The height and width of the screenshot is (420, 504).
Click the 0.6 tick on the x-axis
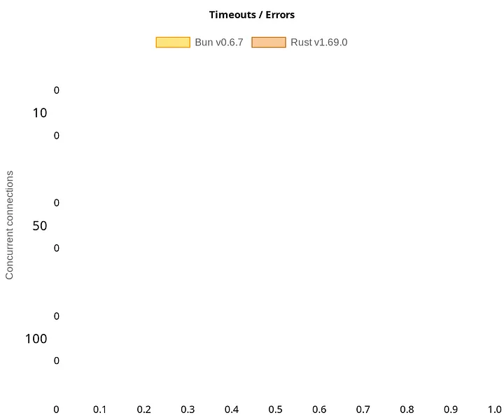[x=319, y=409]
